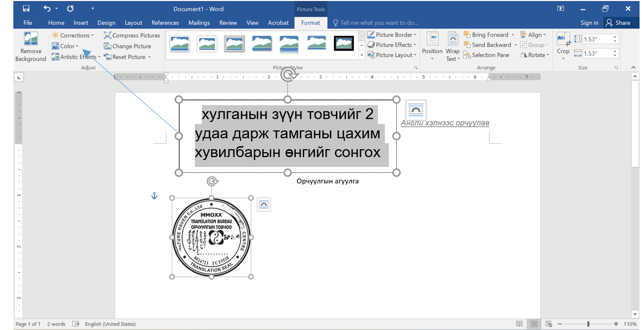Click the Compress Pictures icon
Screen dimensions: 644x330
tap(107, 36)
